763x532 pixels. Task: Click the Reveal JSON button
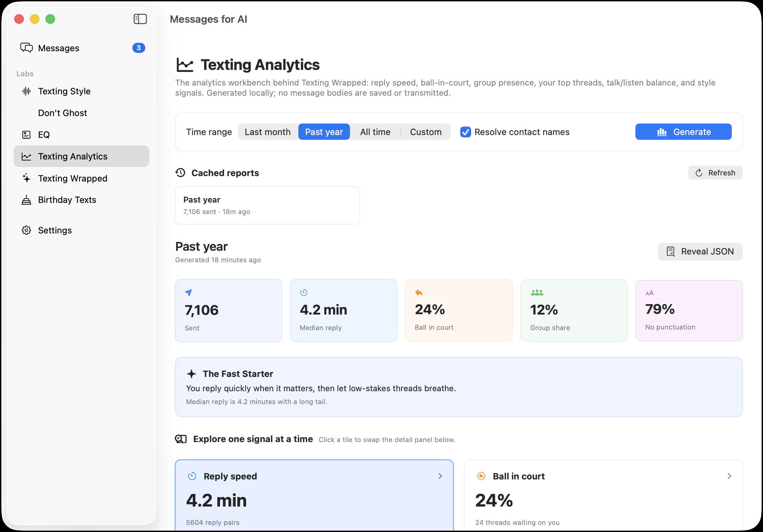tap(700, 251)
